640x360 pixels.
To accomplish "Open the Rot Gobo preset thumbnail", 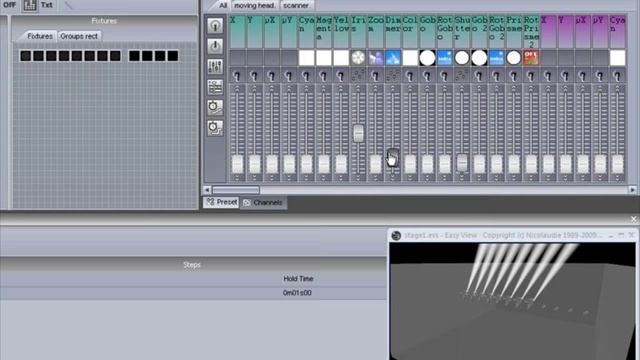I will (444, 58).
